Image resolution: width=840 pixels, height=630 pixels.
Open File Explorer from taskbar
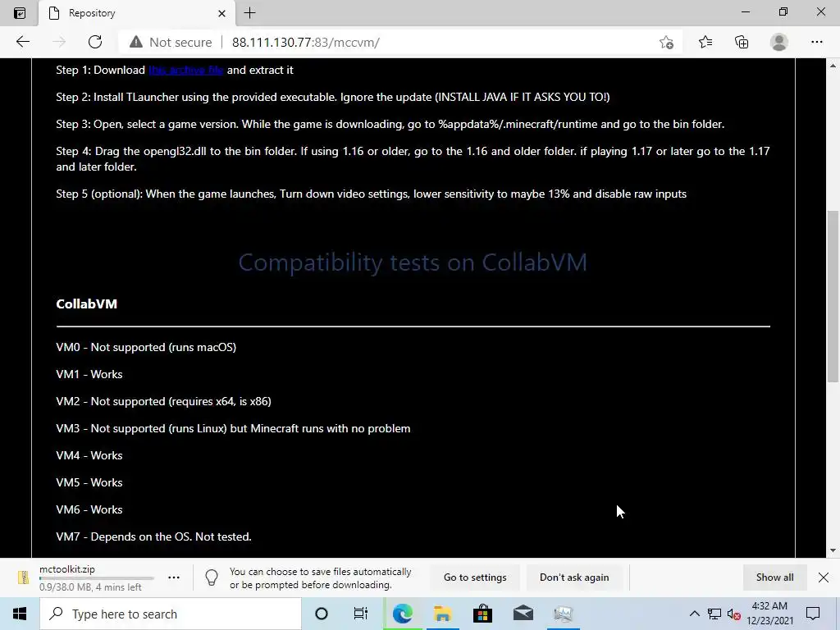442,614
